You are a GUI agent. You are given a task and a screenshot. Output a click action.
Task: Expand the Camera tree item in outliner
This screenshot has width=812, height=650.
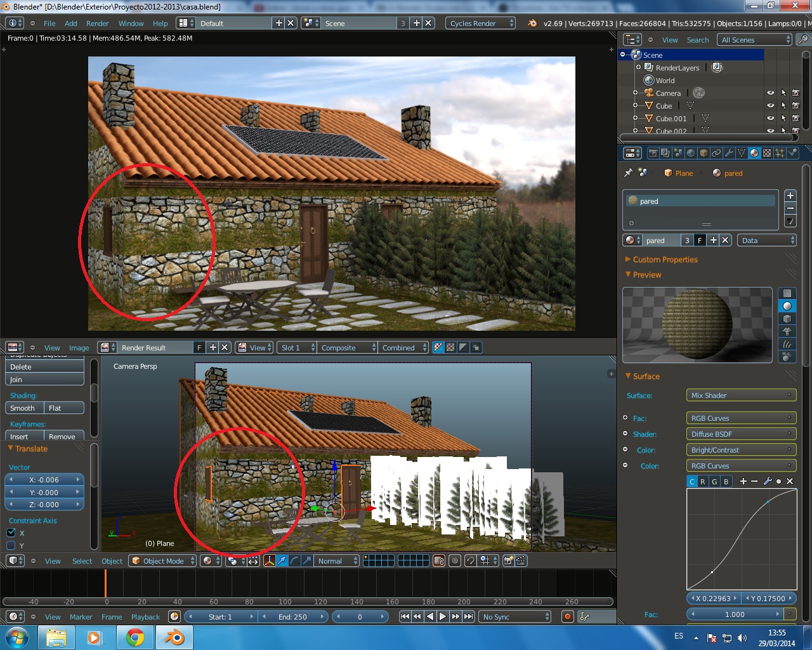tap(635, 93)
